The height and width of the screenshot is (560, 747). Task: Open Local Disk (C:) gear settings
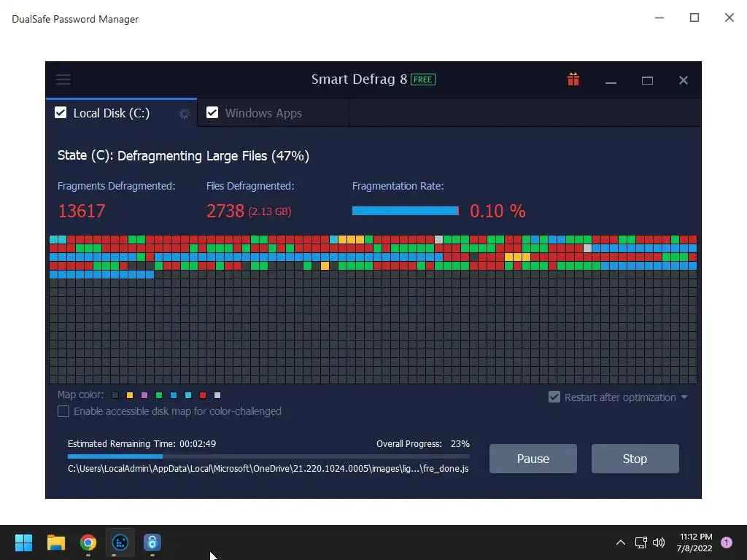click(x=185, y=114)
